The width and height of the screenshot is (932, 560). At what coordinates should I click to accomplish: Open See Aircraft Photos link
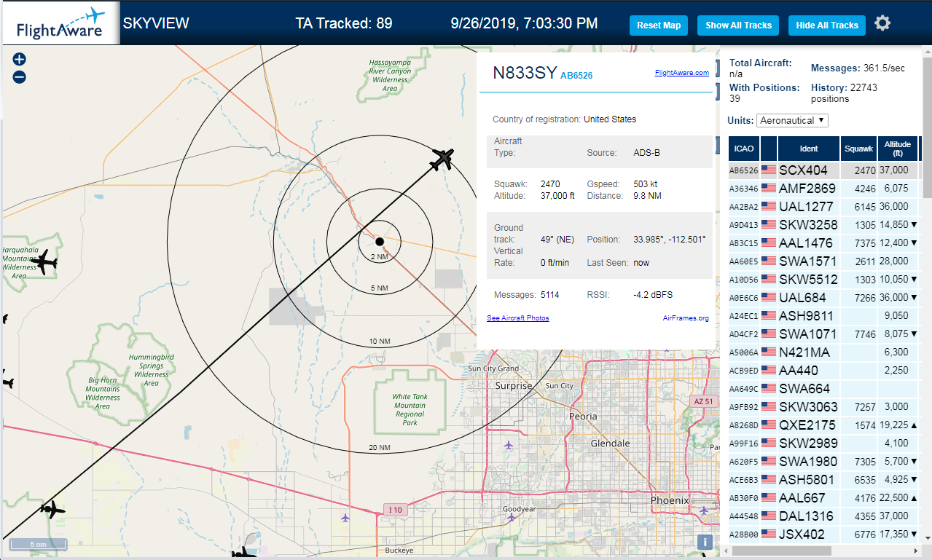click(517, 318)
